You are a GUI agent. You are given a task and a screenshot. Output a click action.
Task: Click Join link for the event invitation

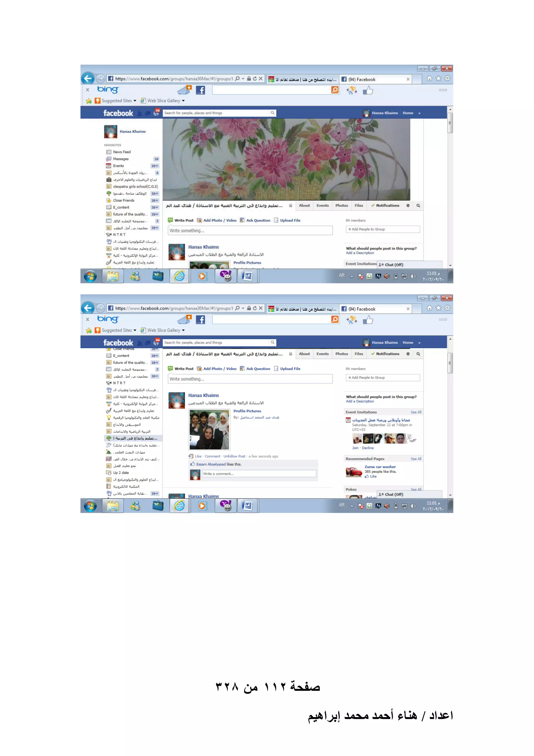pos(355,448)
